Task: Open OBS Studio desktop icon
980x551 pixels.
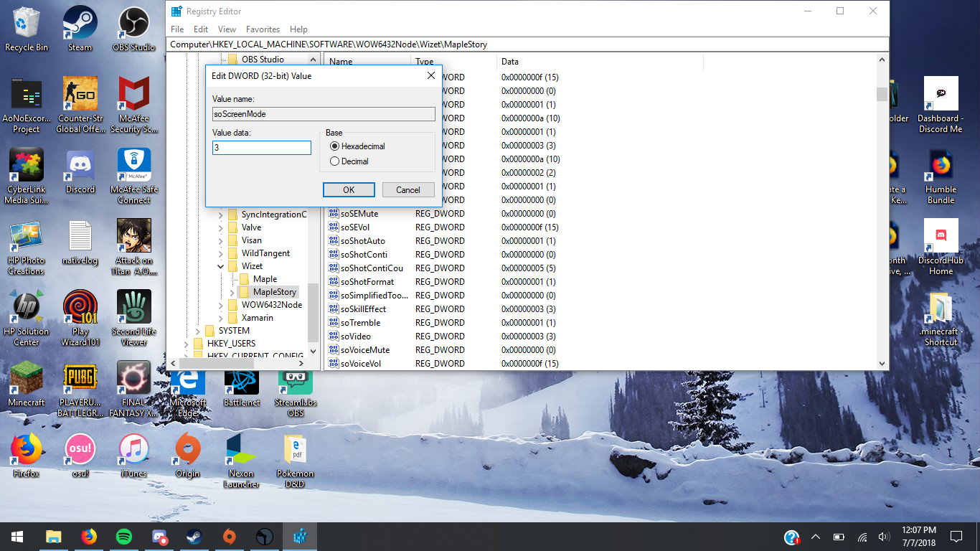Action: click(133, 29)
